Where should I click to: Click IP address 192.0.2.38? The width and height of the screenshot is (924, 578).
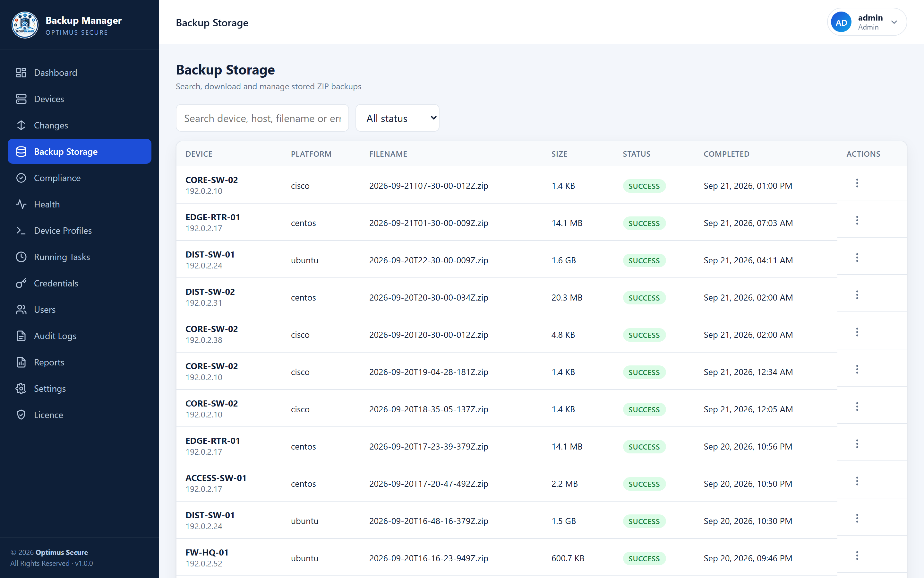coord(204,340)
